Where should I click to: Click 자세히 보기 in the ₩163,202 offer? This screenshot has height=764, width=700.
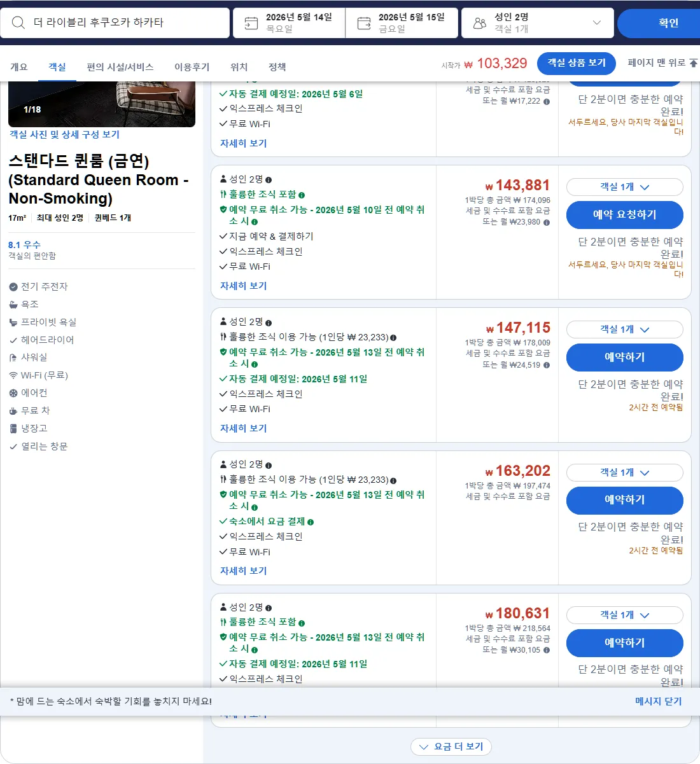[x=244, y=571]
